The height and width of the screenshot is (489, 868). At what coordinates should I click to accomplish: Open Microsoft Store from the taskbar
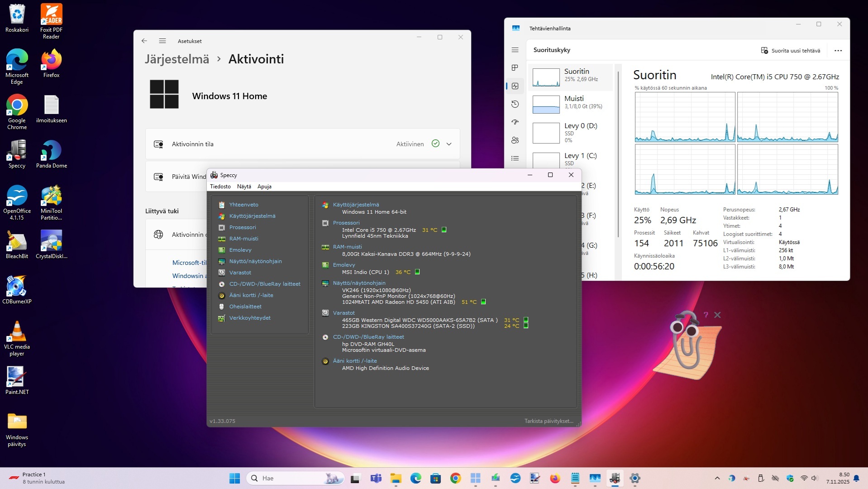tap(435, 478)
